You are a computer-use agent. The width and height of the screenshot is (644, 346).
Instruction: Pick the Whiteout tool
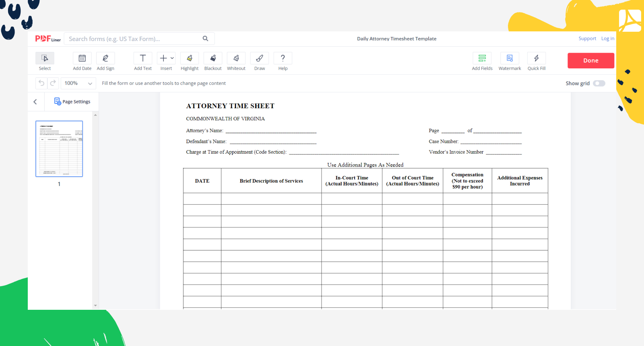coord(236,58)
